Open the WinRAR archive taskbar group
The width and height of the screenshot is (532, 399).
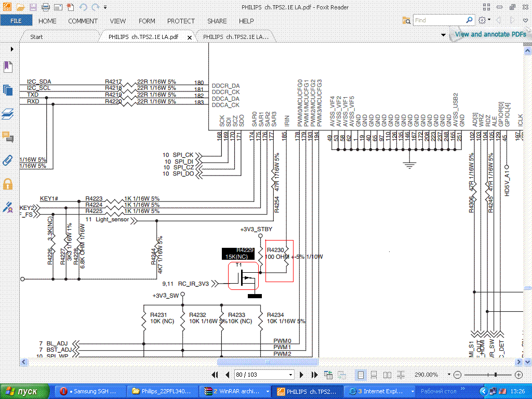(236, 392)
